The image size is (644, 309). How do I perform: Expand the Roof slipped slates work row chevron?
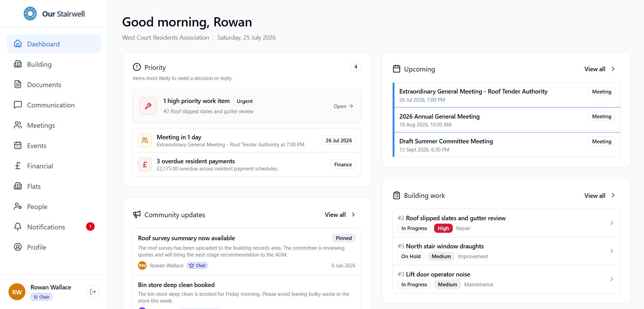[611, 223]
